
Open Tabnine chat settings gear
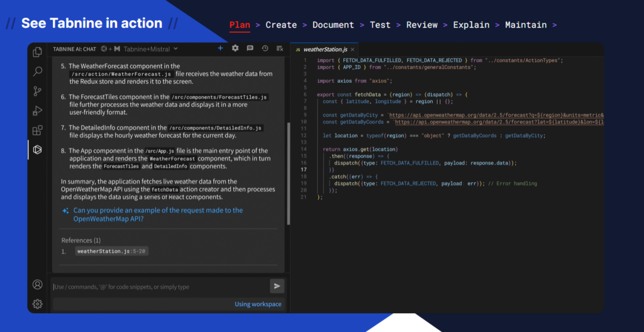coord(235,48)
